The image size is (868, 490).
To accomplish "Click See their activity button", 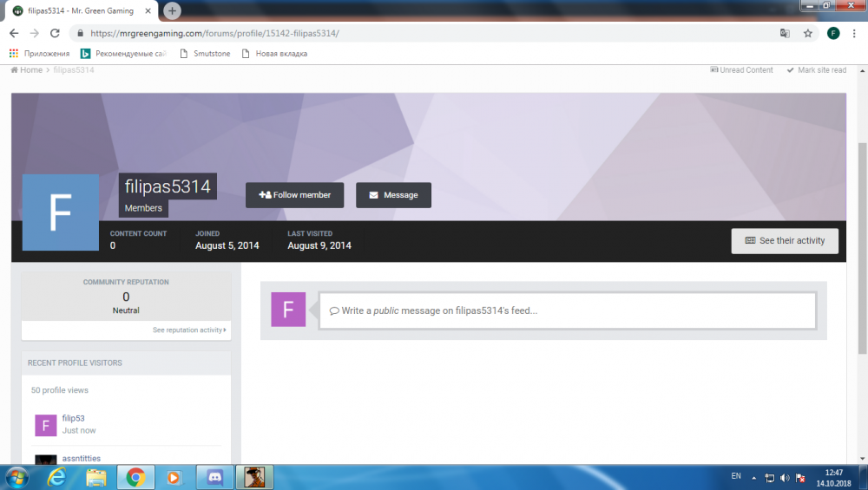I will tap(785, 240).
